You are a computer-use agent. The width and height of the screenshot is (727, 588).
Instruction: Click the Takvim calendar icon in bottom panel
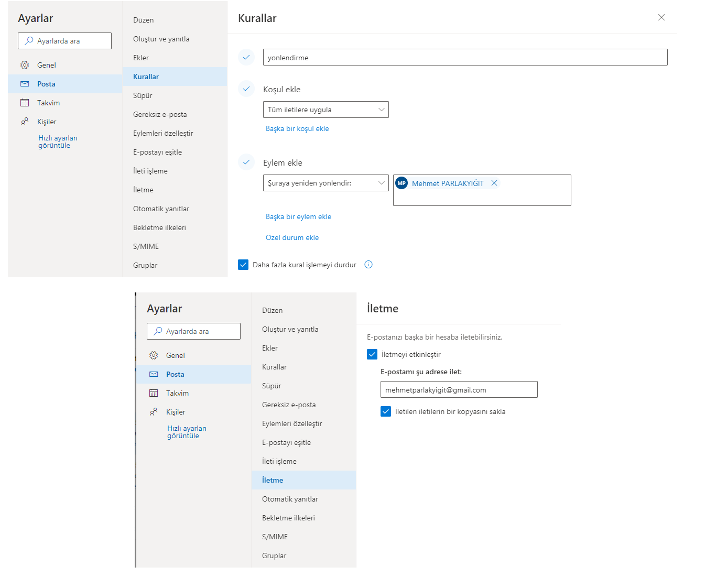pos(154,393)
